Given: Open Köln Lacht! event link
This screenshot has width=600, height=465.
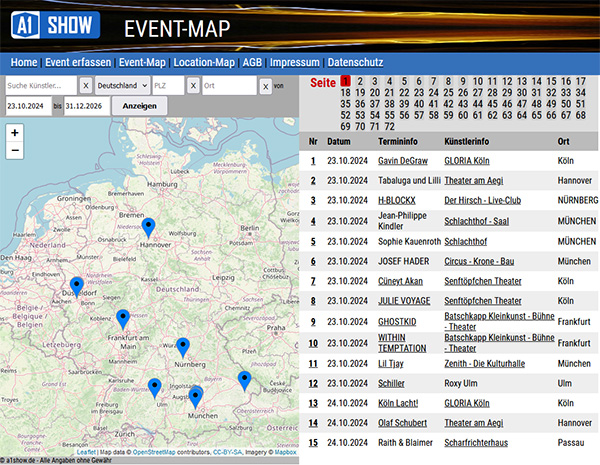Looking at the screenshot, I should pos(398,403).
